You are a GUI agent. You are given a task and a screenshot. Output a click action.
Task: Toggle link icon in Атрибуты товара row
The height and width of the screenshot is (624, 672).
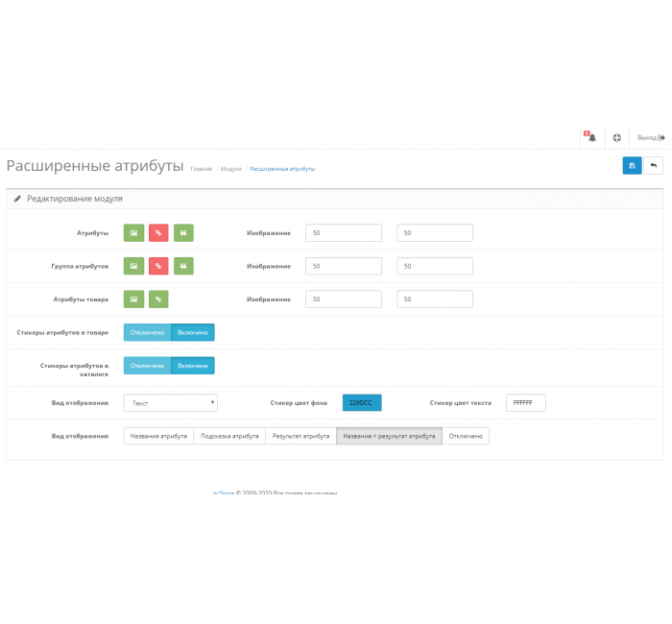tap(158, 300)
